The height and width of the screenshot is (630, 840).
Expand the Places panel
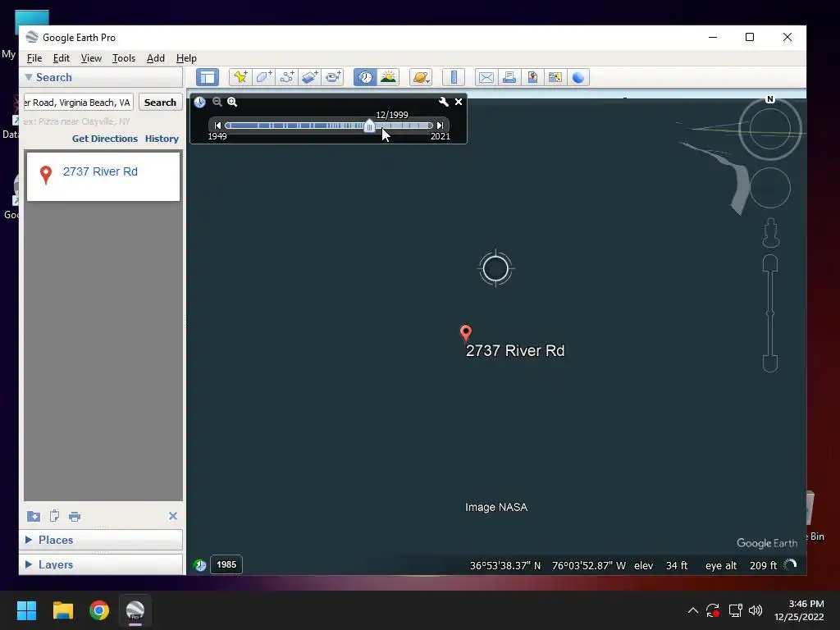29,540
